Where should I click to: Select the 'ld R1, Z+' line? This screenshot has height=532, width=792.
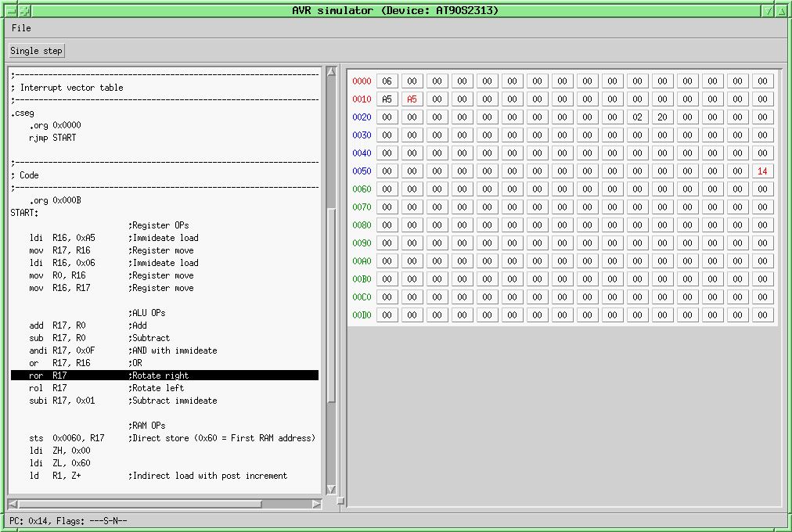(164, 476)
